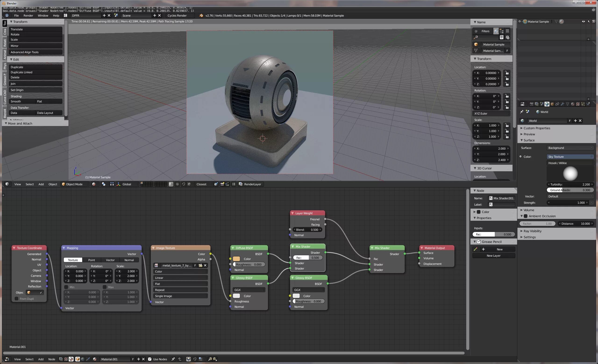Screen dimensions: 598x364
Task: Open File menu
Action: [17, 15]
